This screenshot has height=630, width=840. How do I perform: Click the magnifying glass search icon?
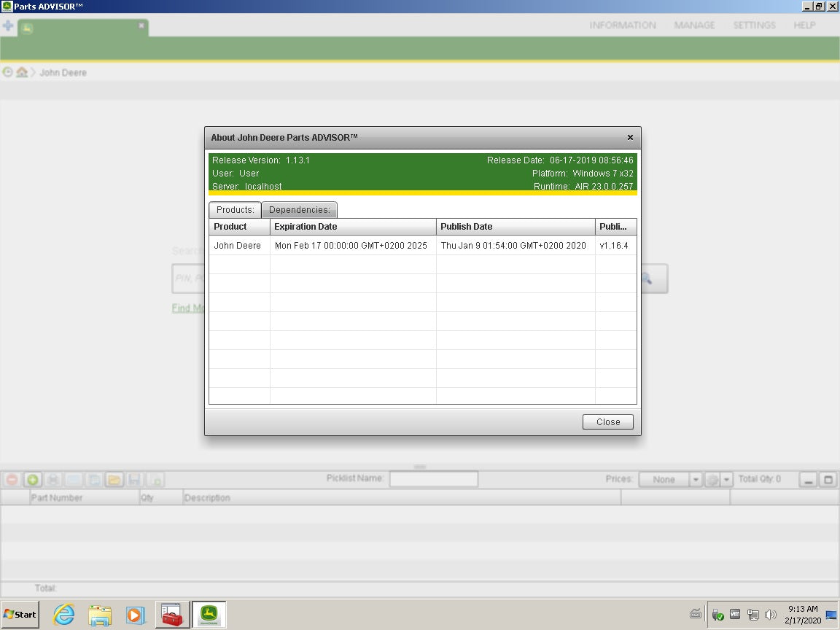[x=645, y=279]
